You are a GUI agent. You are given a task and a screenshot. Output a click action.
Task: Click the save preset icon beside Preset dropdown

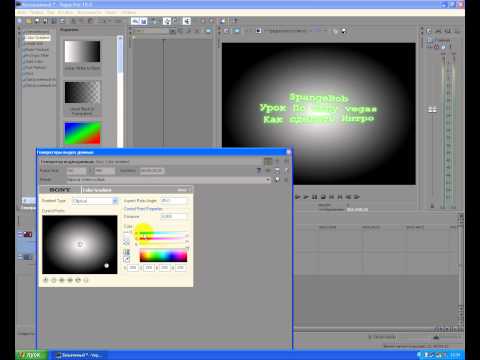click(277, 180)
